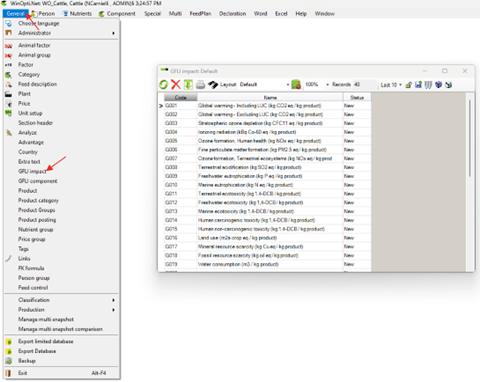Click the Feed description icon
This screenshot has width=480, height=382.
click(x=9, y=84)
